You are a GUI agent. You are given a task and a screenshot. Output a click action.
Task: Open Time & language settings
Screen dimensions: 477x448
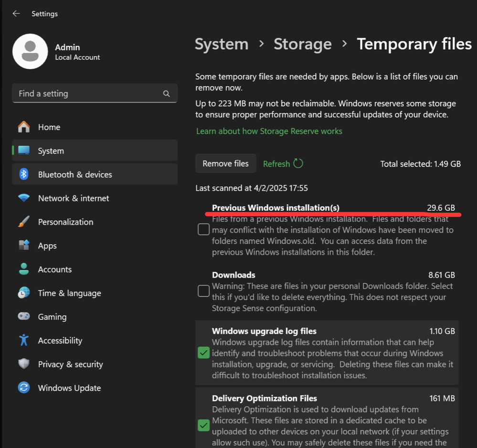tap(69, 293)
